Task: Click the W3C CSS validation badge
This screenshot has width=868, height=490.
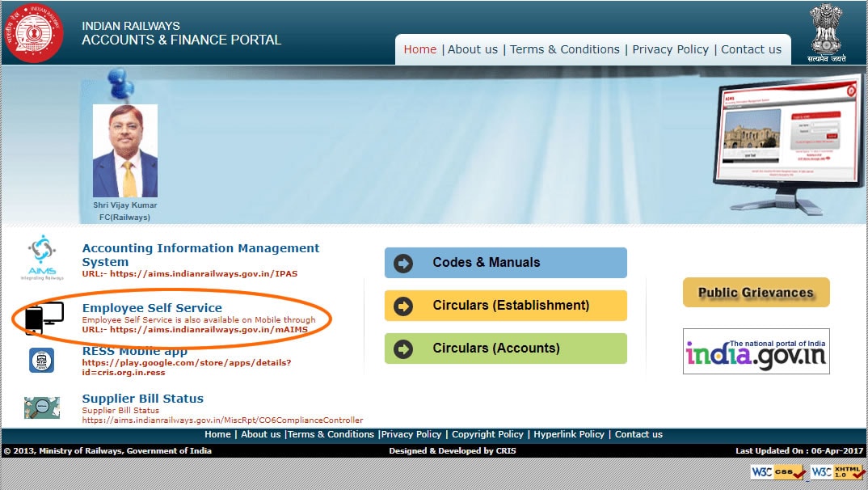Action: (778, 472)
